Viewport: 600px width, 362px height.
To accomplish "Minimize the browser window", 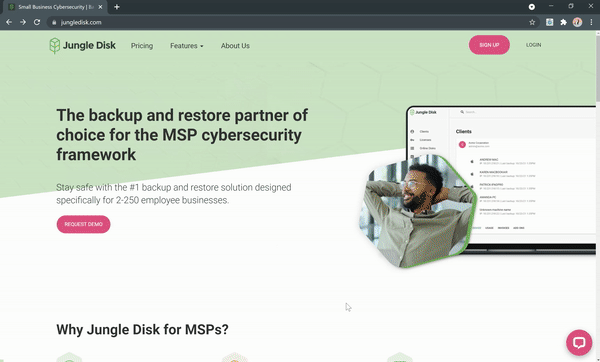I will [x=551, y=7].
